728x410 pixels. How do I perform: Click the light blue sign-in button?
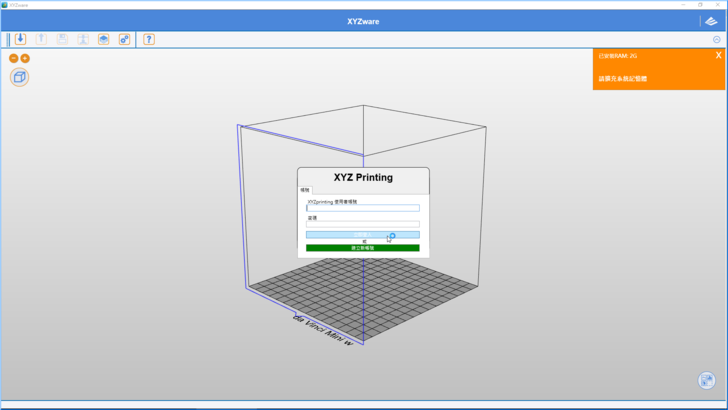pos(363,235)
